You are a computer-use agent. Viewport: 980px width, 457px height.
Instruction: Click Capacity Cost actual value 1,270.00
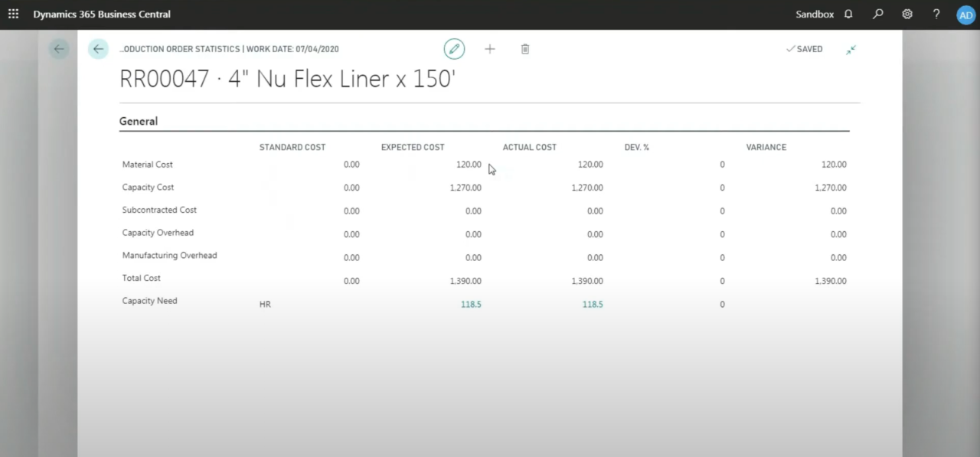(x=587, y=188)
